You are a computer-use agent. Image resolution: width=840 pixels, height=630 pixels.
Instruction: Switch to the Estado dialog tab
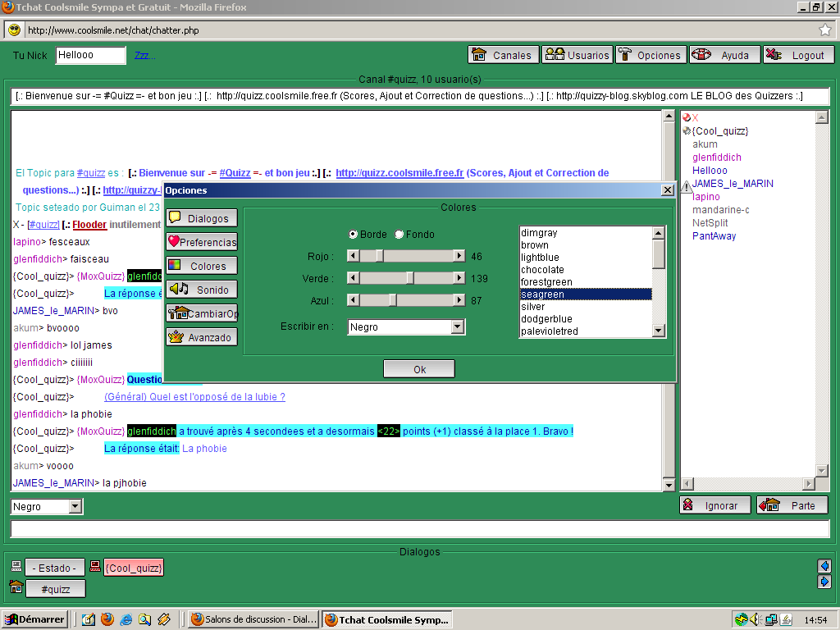coord(54,568)
